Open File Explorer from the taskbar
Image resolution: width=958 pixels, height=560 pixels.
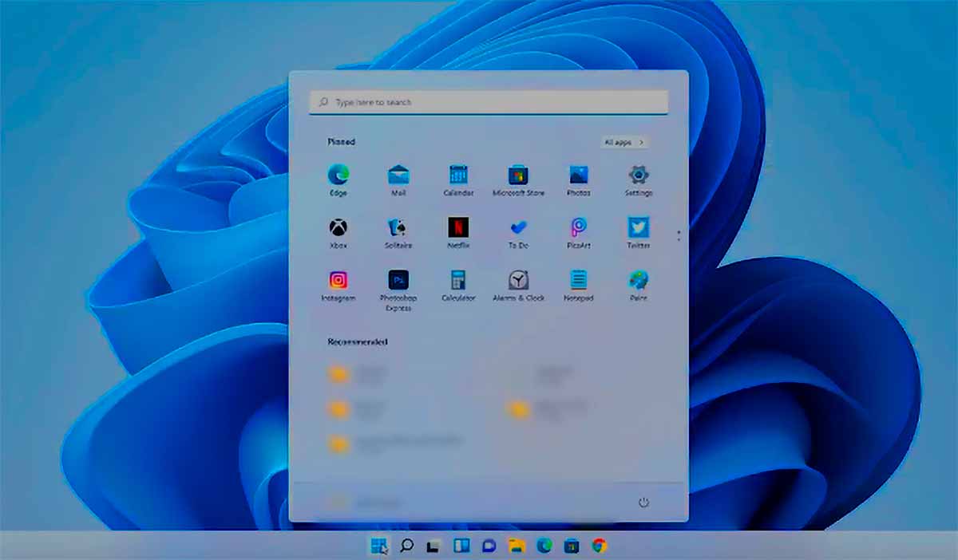(x=517, y=546)
